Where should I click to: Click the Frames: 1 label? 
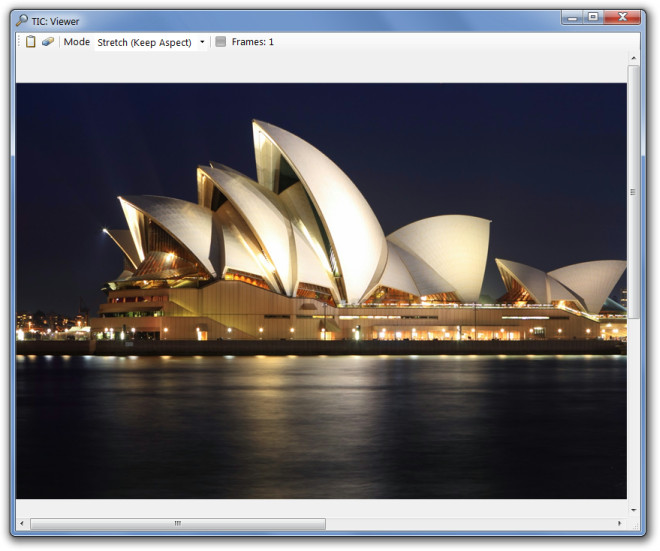[253, 42]
